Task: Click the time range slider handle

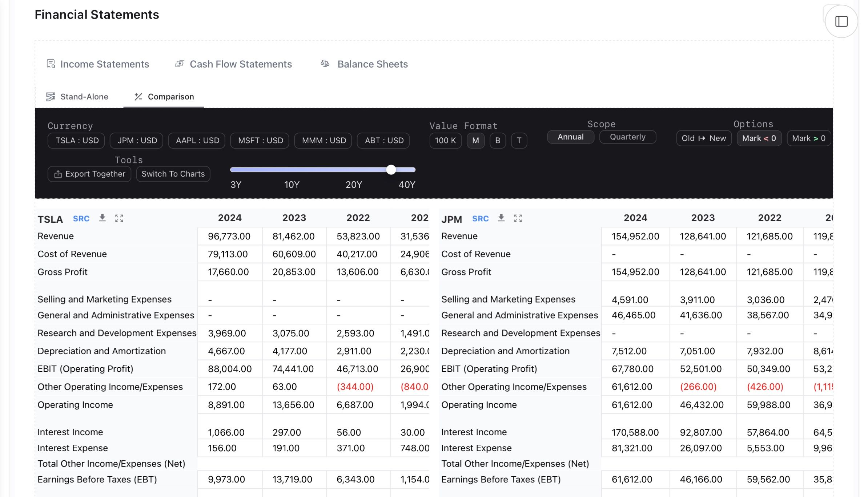Action: click(x=391, y=170)
